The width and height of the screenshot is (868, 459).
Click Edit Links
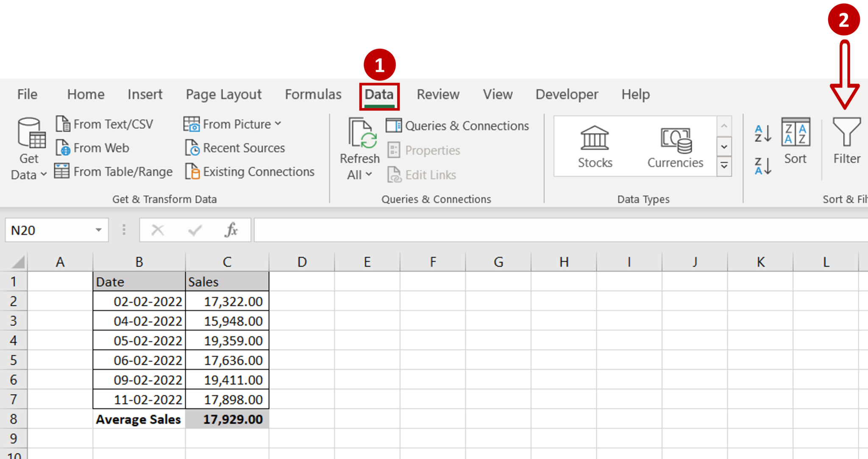422,174
